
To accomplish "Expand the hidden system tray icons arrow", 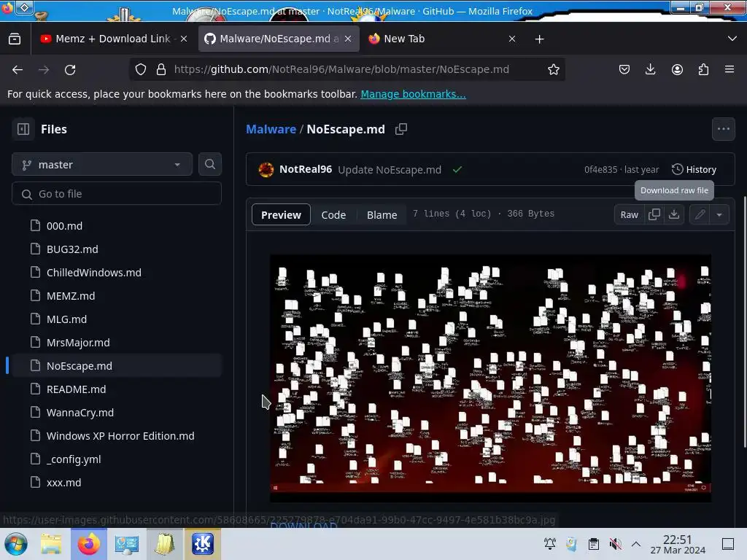I will (636, 544).
